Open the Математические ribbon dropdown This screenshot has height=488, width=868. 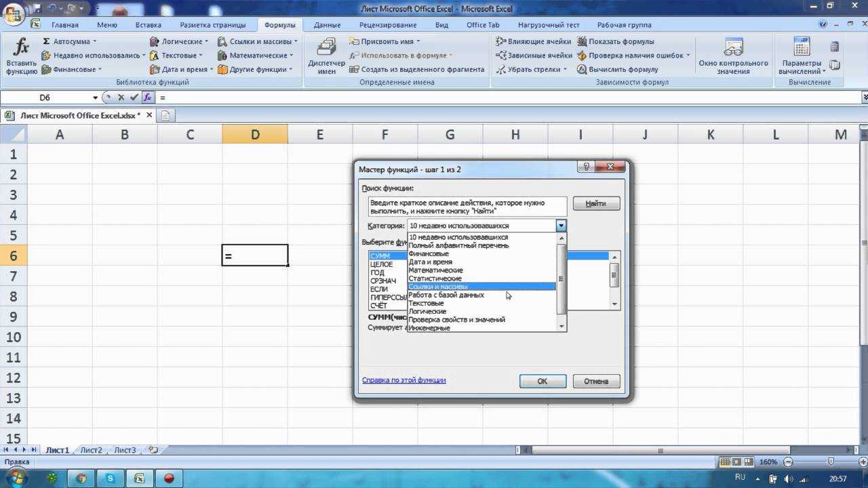pyautogui.click(x=256, y=56)
